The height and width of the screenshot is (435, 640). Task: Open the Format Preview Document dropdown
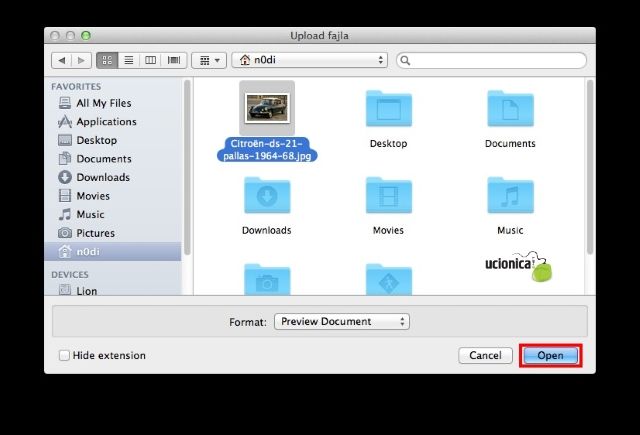tap(342, 321)
